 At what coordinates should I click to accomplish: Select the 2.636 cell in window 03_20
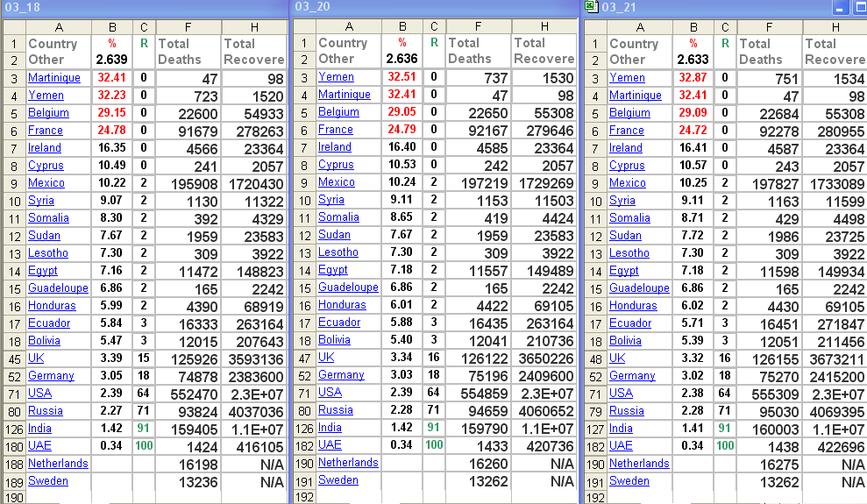click(402, 58)
